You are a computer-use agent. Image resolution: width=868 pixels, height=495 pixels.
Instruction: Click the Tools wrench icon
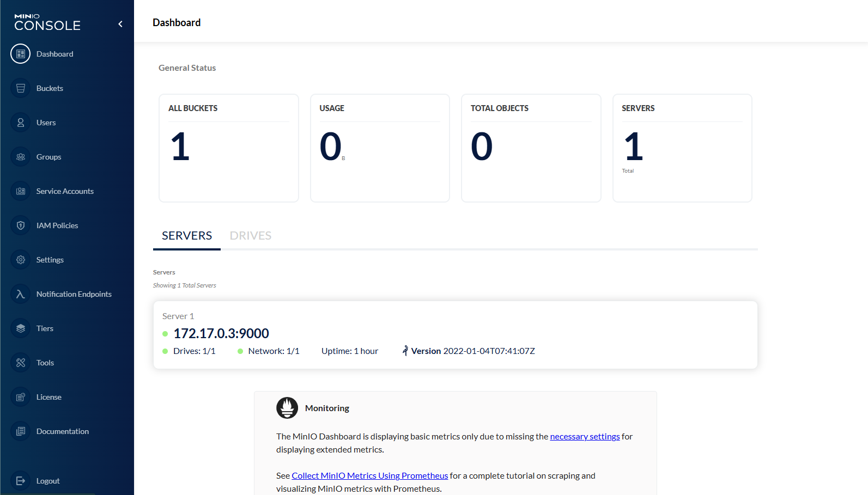point(21,363)
